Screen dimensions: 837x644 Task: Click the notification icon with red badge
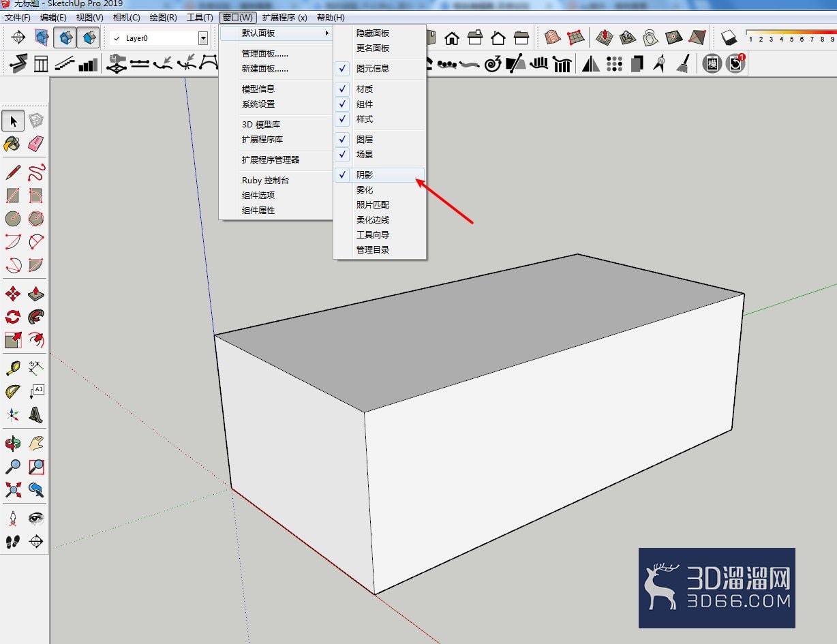click(735, 64)
